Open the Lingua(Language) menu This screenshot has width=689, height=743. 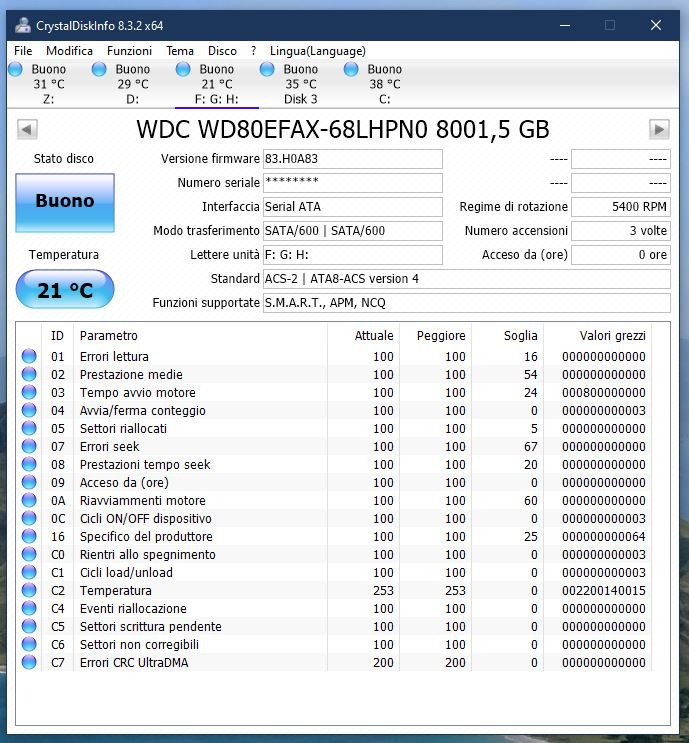[x=317, y=51]
